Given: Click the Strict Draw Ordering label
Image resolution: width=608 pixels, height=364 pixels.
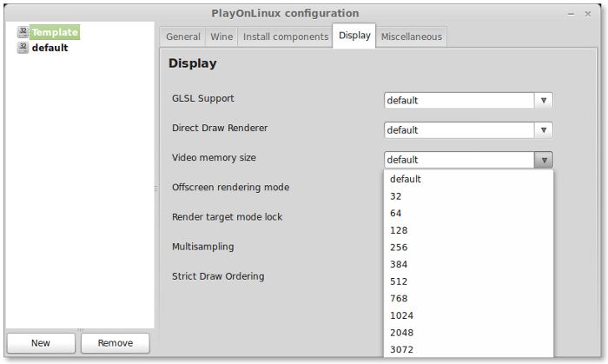Looking at the screenshot, I should (x=218, y=276).
